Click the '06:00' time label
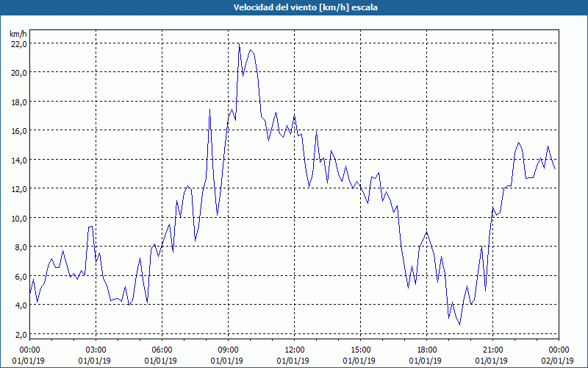 tap(162, 350)
